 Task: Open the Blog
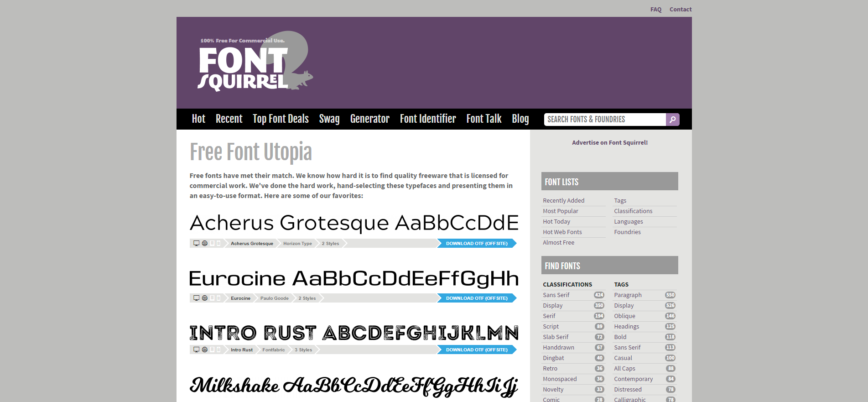point(520,119)
